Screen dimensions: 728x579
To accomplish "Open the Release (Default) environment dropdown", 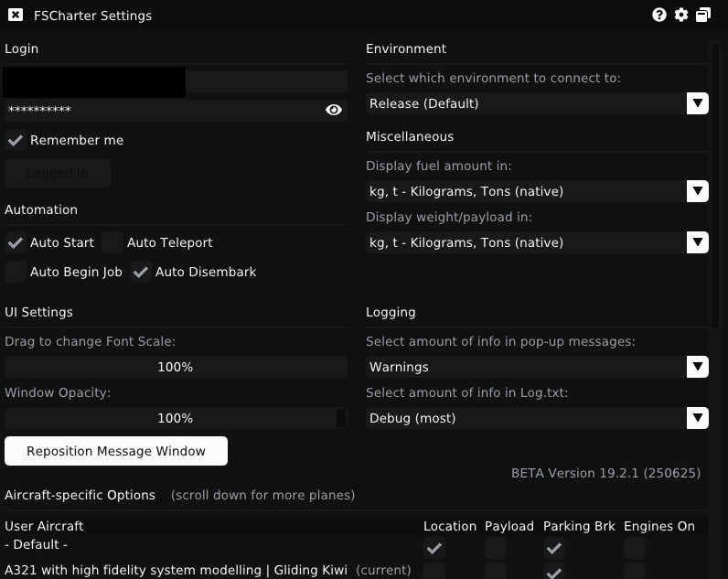I will coord(537,103).
